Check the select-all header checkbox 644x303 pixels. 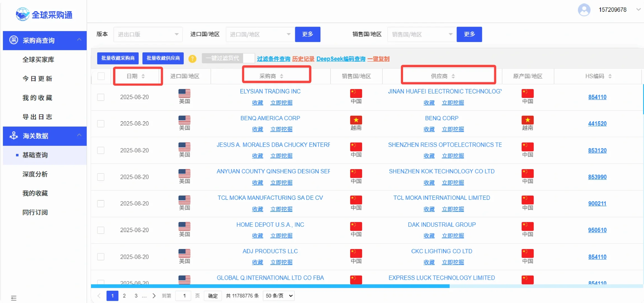coord(101,76)
